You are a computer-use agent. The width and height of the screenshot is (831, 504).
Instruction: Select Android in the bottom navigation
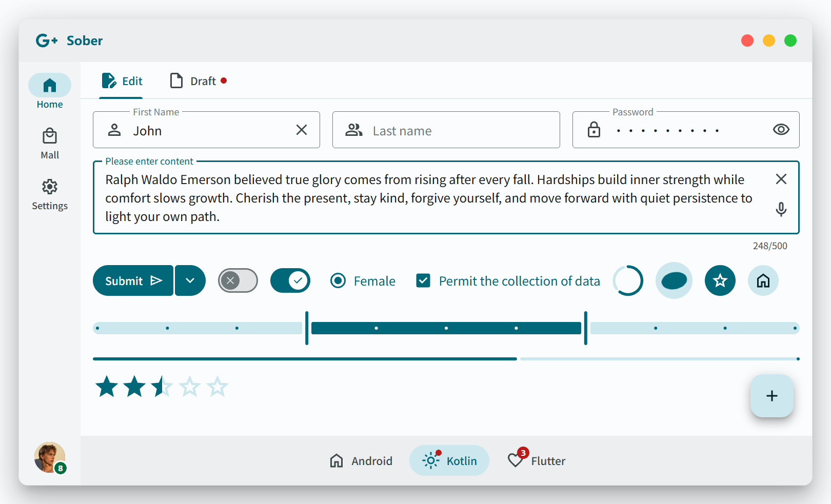click(x=361, y=460)
